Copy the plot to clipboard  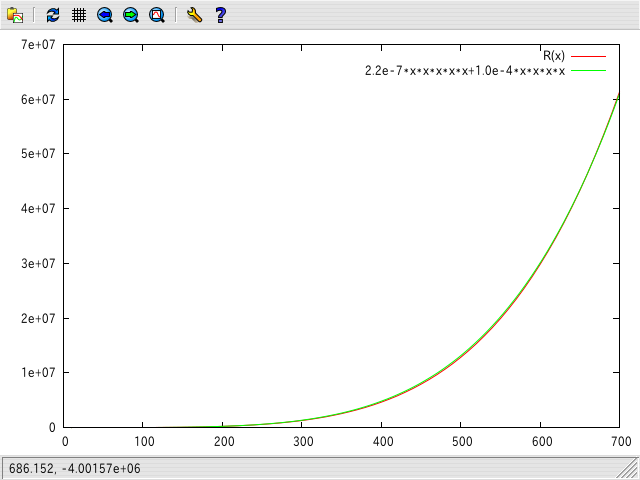click(15, 15)
